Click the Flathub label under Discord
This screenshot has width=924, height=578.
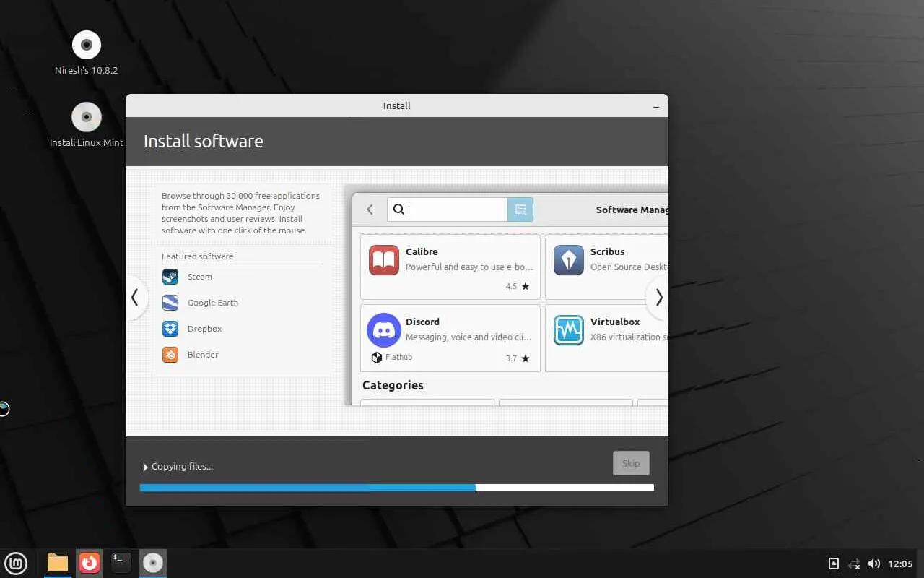pos(399,357)
